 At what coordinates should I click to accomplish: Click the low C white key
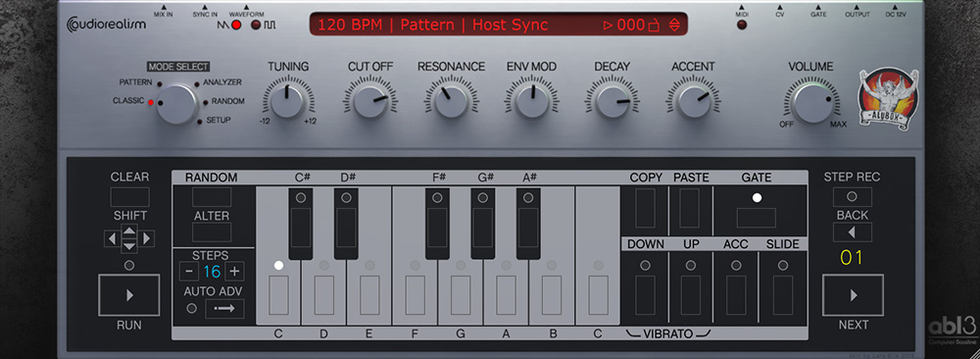[x=278, y=294]
